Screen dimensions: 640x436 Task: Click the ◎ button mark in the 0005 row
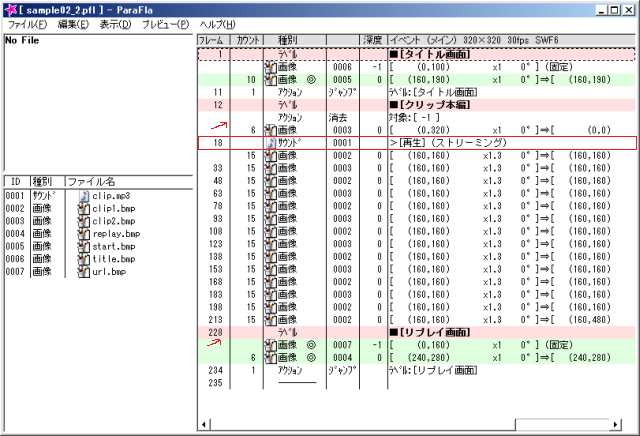311,80
